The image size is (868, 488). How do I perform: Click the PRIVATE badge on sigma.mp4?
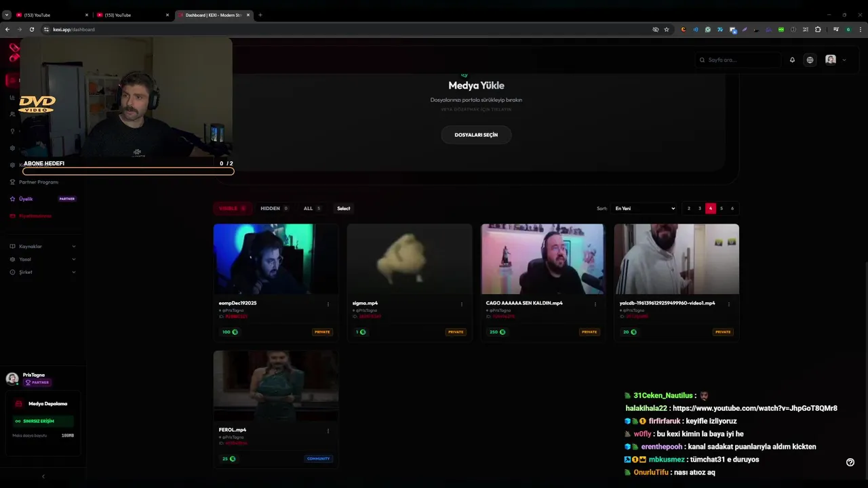tap(456, 332)
